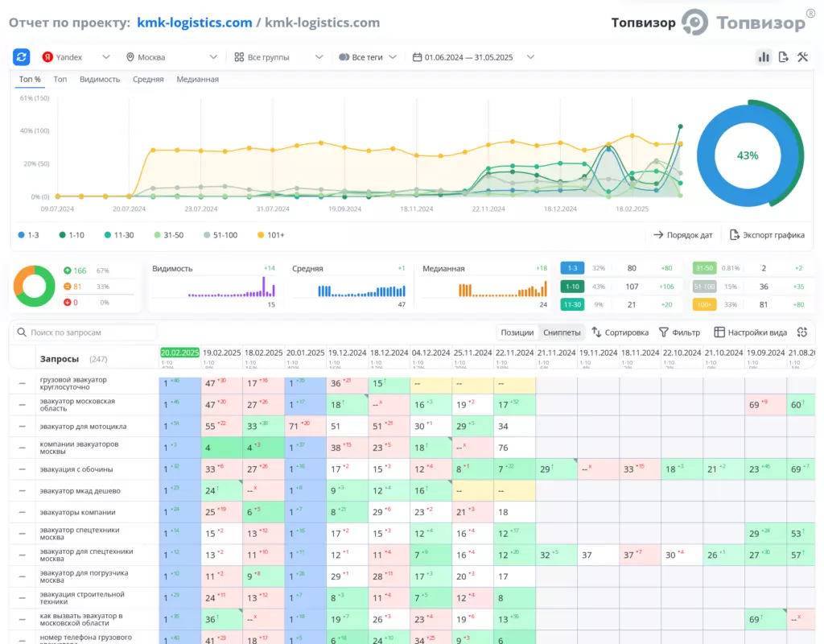Open the kmk-logistics.com project link
This screenshot has width=824, height=644.
click(195, 23)
